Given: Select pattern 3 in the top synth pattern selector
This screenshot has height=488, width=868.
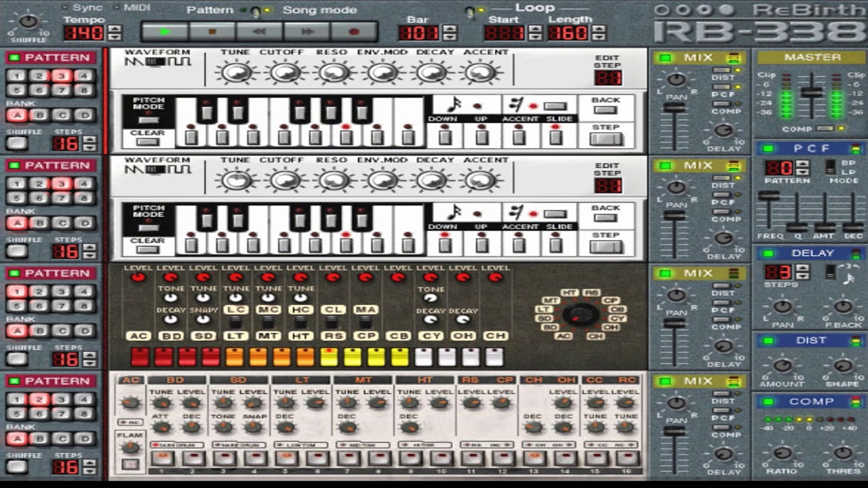Looking at the screenshot, I should click(62, 76).
